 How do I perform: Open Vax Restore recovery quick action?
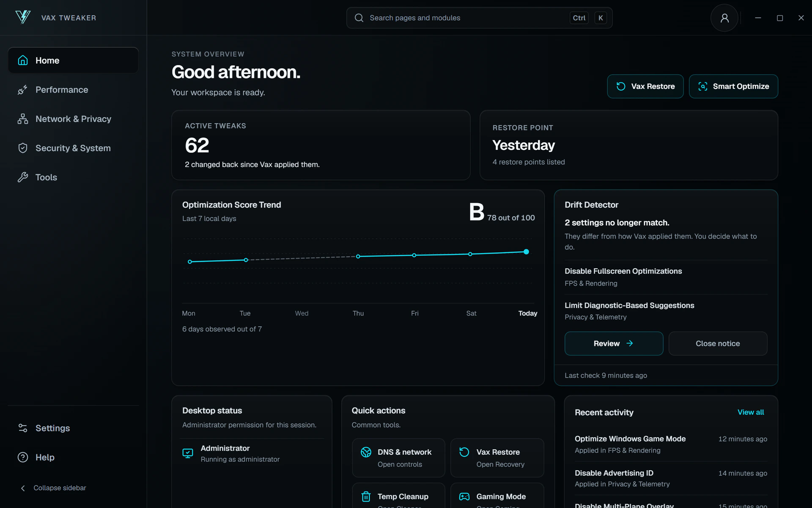(x=497, y=458)
